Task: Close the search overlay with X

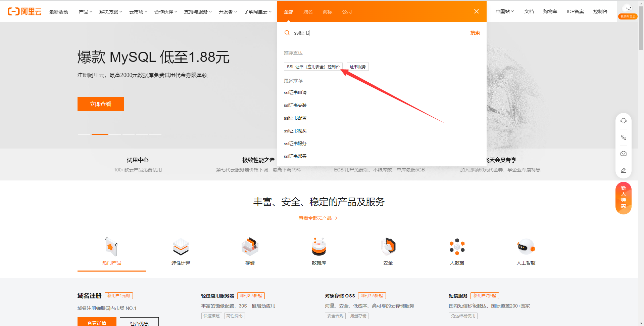Action: click(x=476, y=11)
